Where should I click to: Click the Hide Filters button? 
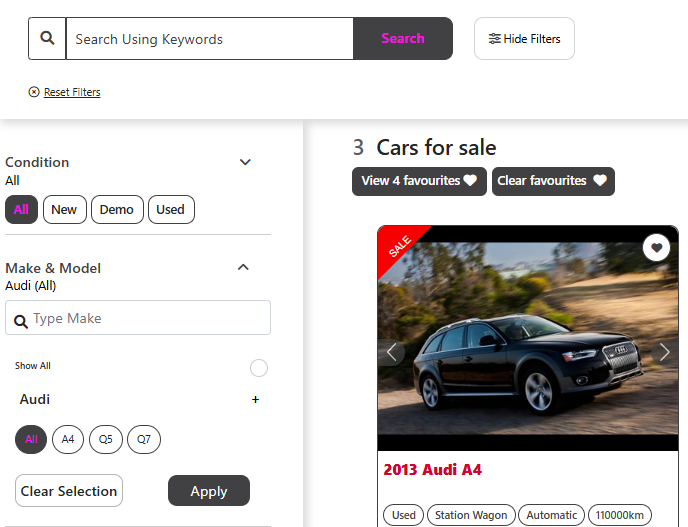click(524, 39)
